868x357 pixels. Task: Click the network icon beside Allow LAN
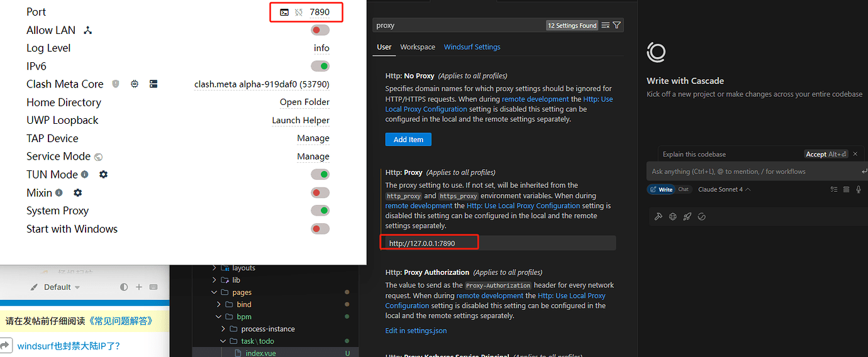click(x=88, y=30)
